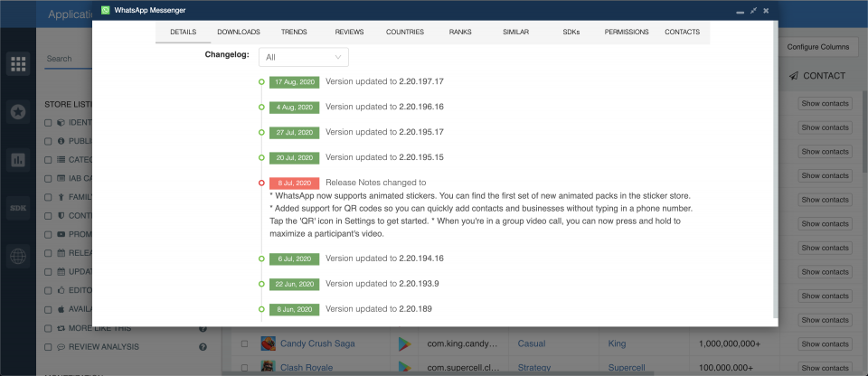
Task: Toggle the checkbox beside the YouTube-icon filter
Action: 48,234
